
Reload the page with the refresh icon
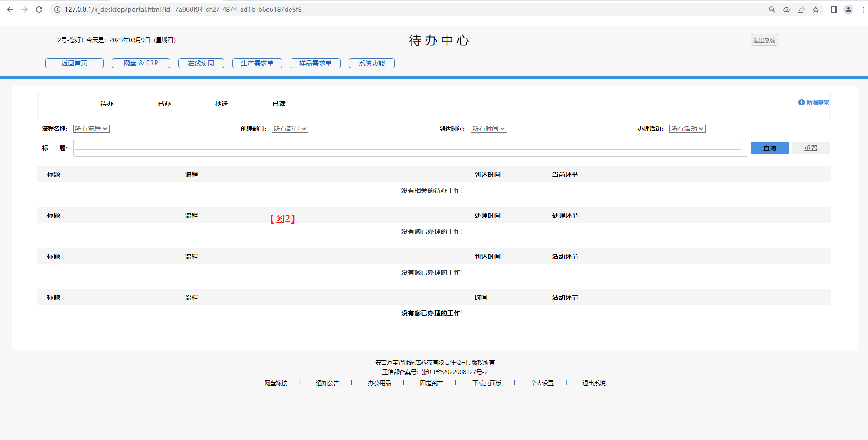pyautogui.click(x=39, y=10)
